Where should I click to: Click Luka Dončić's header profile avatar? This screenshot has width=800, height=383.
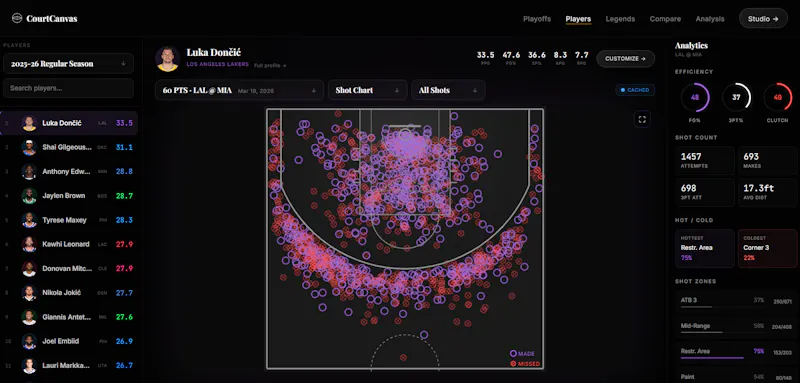tap(167, 59)
